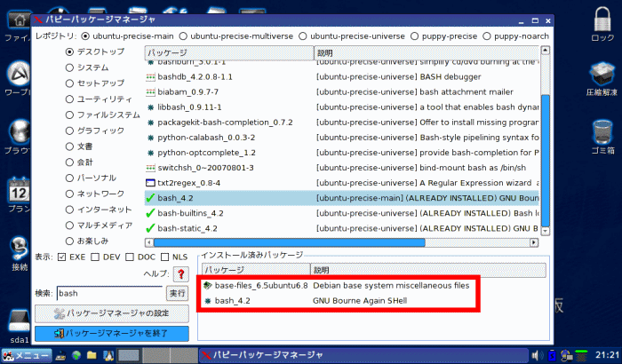Click the txt2regex_0.8-4 window icon
This screenshot has height=364, width=622.
tap(150, 183)
